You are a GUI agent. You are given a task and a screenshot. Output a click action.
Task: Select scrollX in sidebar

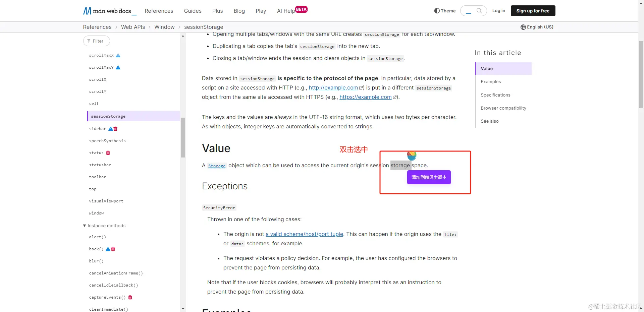click(98, 79)
